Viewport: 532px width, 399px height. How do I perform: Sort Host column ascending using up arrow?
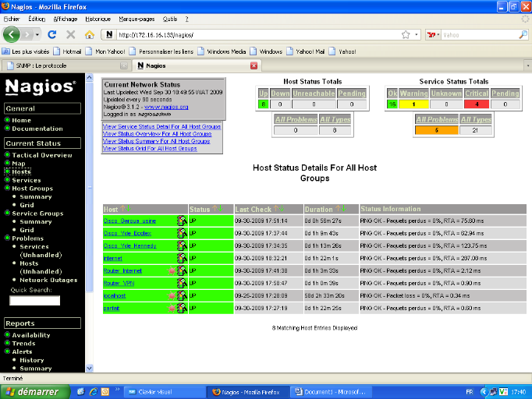click(x=122, y=209)
